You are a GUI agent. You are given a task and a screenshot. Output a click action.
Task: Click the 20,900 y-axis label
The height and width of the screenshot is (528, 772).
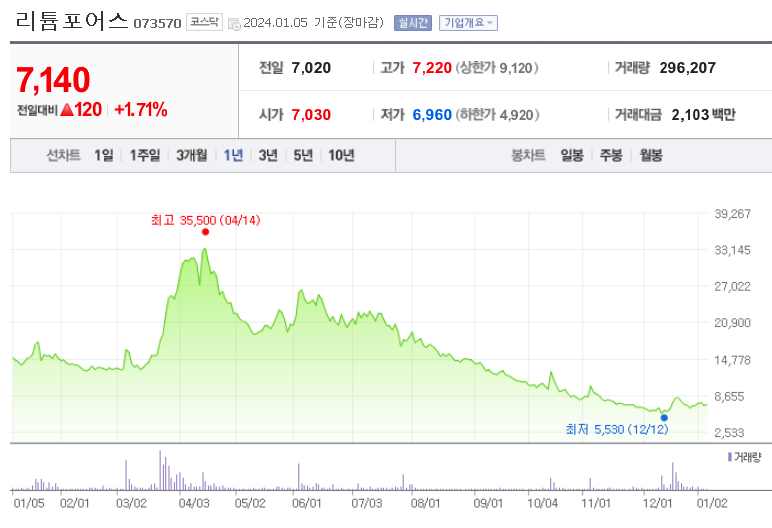(x=733, y=323)
